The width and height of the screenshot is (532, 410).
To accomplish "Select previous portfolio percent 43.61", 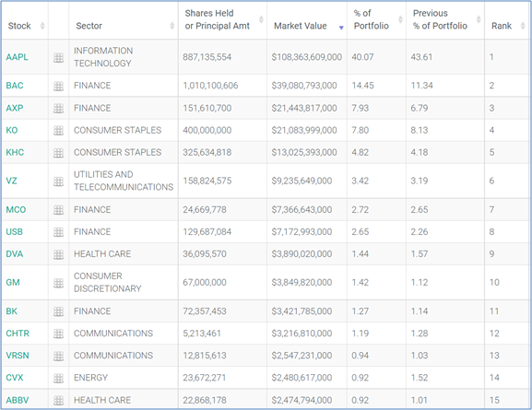I will click(x=421, y=57).
